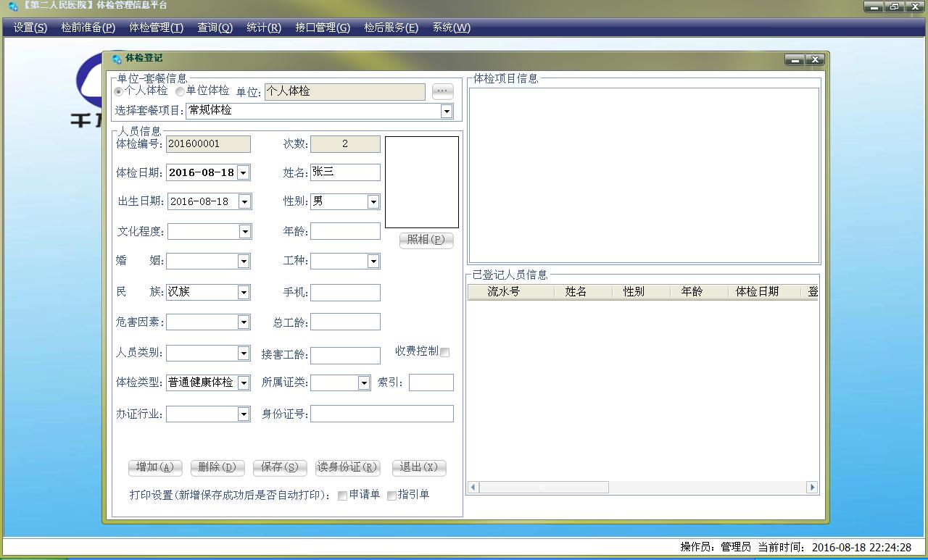This screenshot has width=928, height=560.
Task: Click the registered list horizontal scrollbar thumb
Action: (544, 487)
